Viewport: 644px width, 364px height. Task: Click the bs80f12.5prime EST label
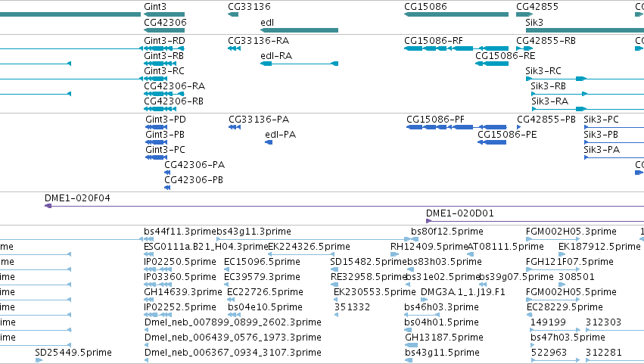(x=446, y=232)
